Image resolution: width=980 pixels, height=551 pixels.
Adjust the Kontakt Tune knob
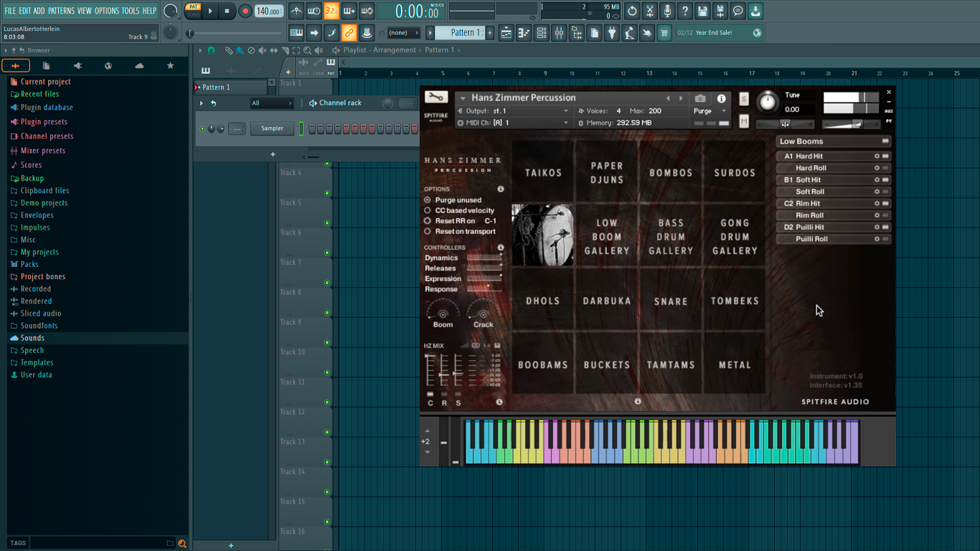(768, 102)
